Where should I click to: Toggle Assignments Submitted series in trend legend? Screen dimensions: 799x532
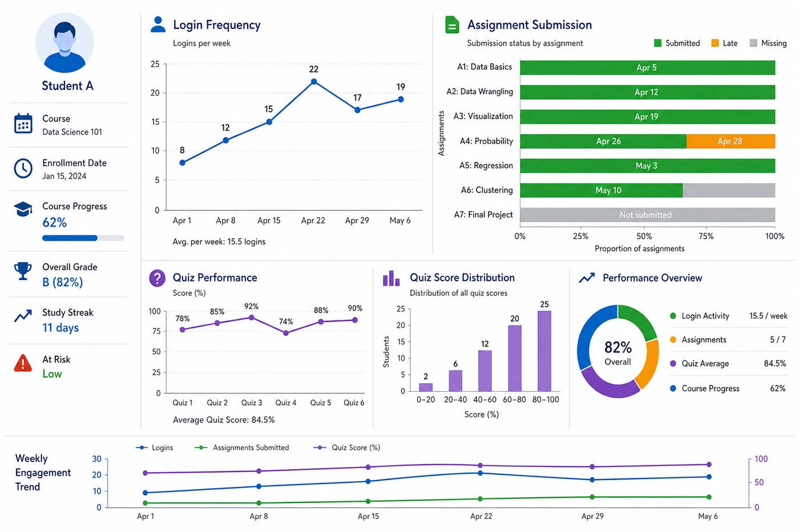pyautogui.click(x=242, y=448)
